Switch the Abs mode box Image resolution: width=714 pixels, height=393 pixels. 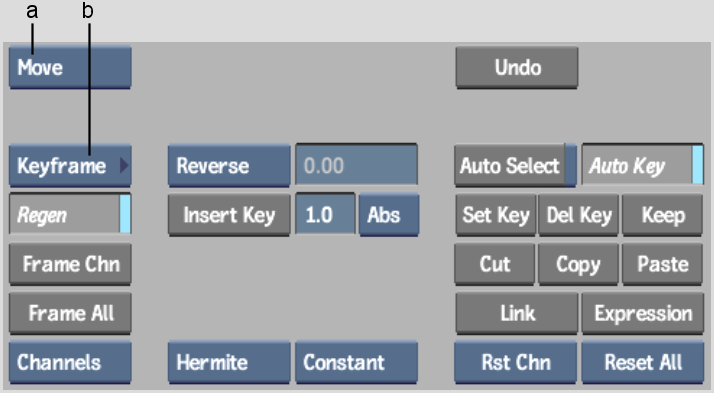(x=389, y=215)
